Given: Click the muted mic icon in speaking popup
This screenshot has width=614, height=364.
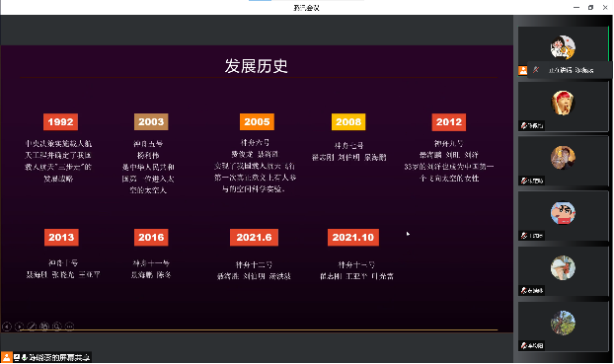Looking at the screenshot, I should click(536, 70).
